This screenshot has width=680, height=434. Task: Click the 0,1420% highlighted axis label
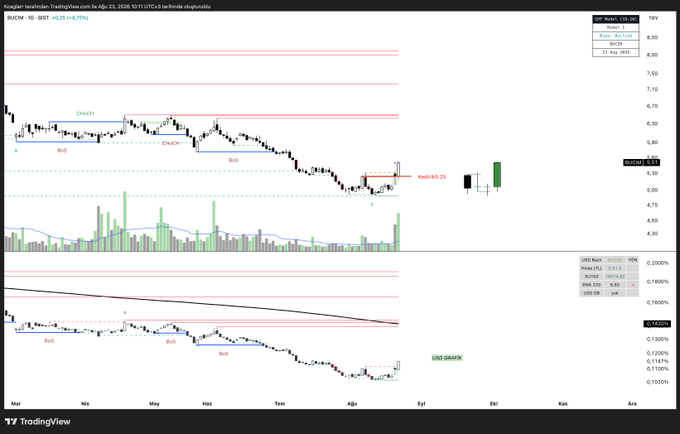pyautogui.click(x=657, y=324)
